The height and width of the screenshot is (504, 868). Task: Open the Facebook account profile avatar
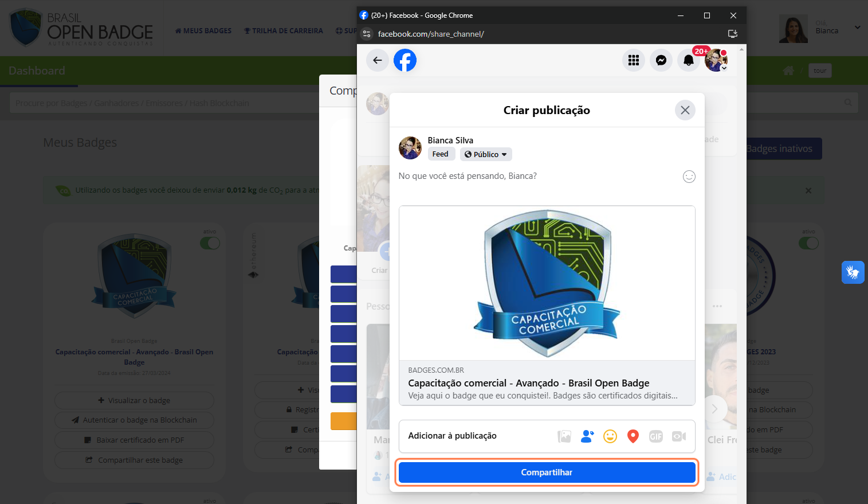point(716,60)
